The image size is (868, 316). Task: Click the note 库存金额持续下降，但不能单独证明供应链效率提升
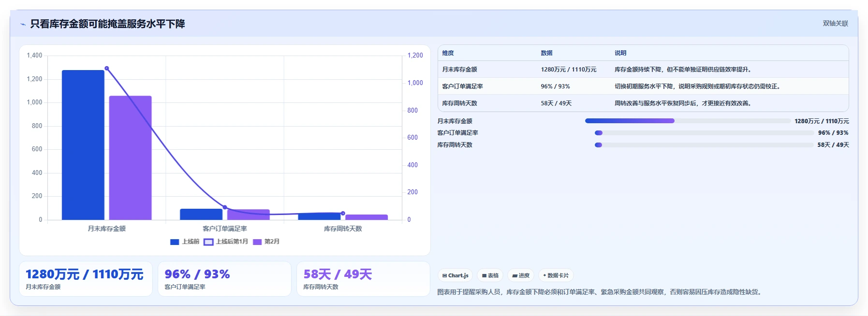pyautogui.click(x=684, y=70)
